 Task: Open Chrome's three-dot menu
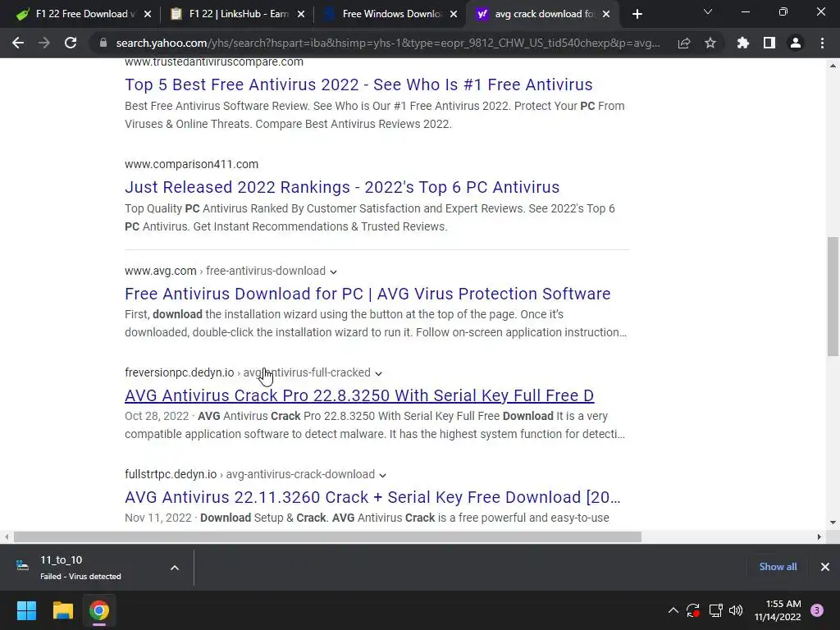pyautogui.click(x=822, y=43)
